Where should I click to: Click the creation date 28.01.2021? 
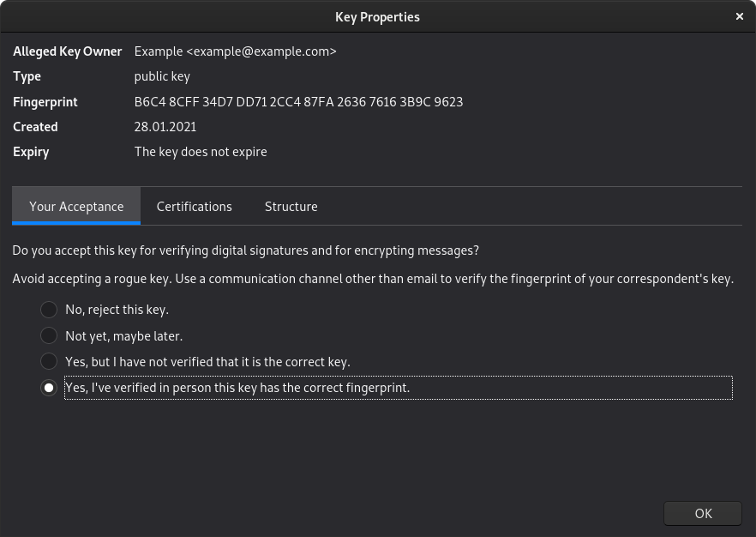[x=165, y=127]
